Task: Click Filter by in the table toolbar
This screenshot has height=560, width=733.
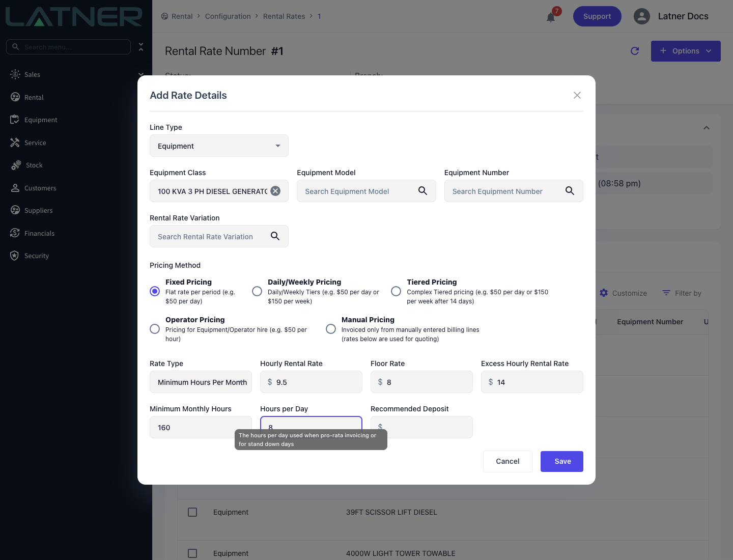Action: tap(682, 293)
